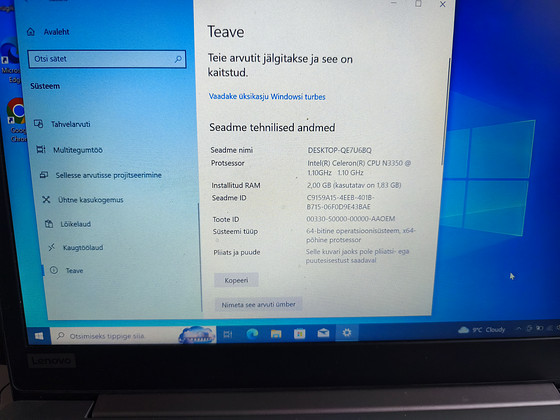The image size is (560, 420).
Task: Click the projecting icon in sidebar
Action: pyautogui.click(x=44, y=175)
